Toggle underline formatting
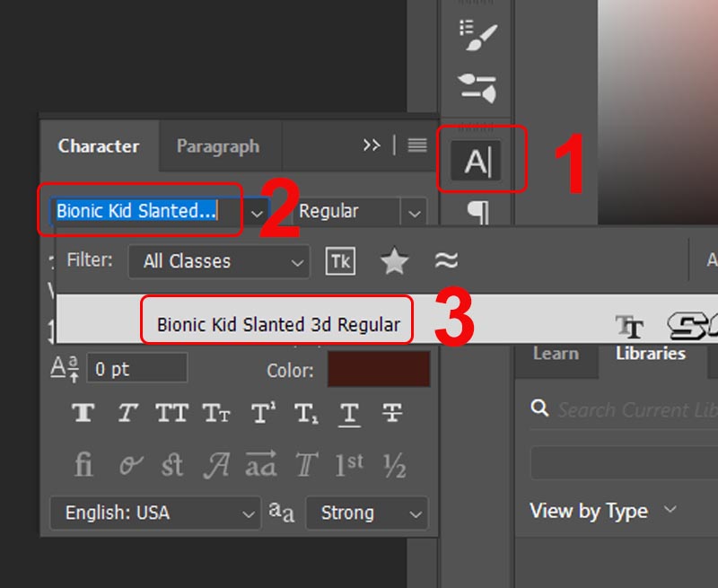This screenshot has width=718, height=588. [349, 413]
